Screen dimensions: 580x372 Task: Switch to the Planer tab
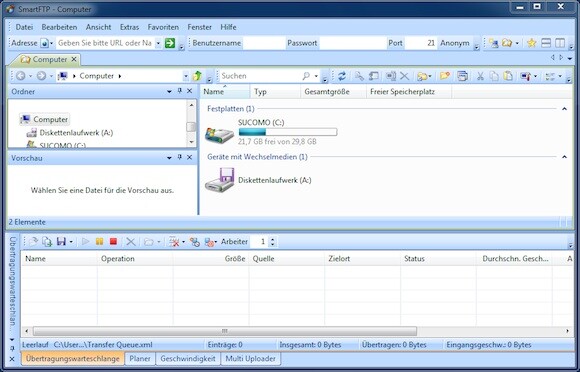[140, 358]
